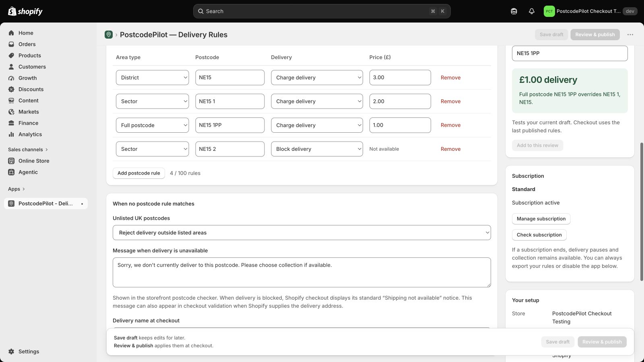Click the Online Store icon
This screenshot has height=362, width=644.
pyautogui.click(x=11, y=161)
